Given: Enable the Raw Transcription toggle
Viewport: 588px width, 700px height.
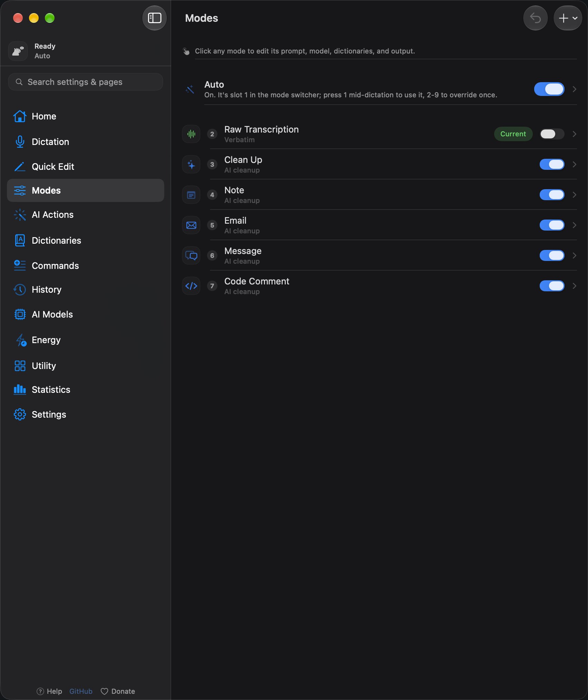Looking at the screenshot, I should tap(552, 134).
